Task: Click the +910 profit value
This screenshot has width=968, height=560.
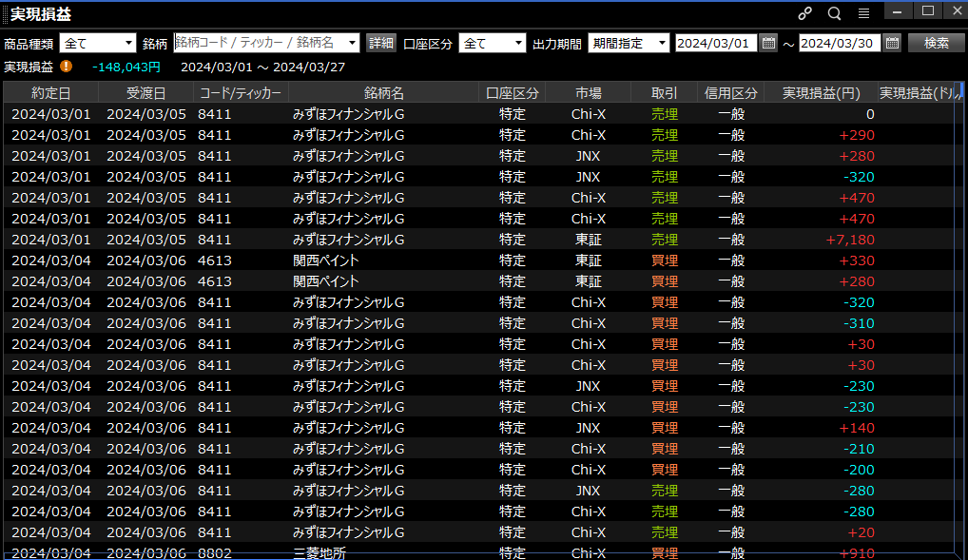Action: 856,552
